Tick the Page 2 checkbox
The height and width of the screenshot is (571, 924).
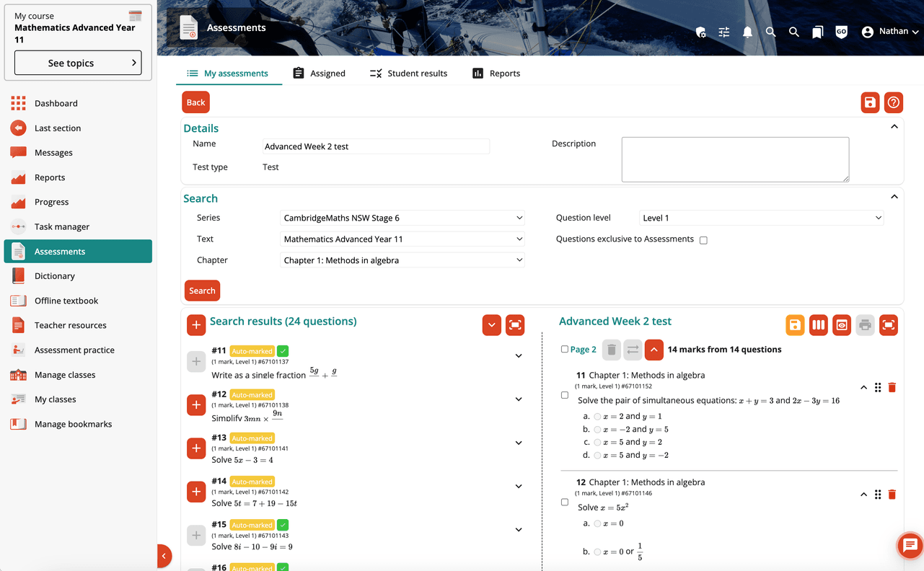pyautogui.click(x=566, y=349)
